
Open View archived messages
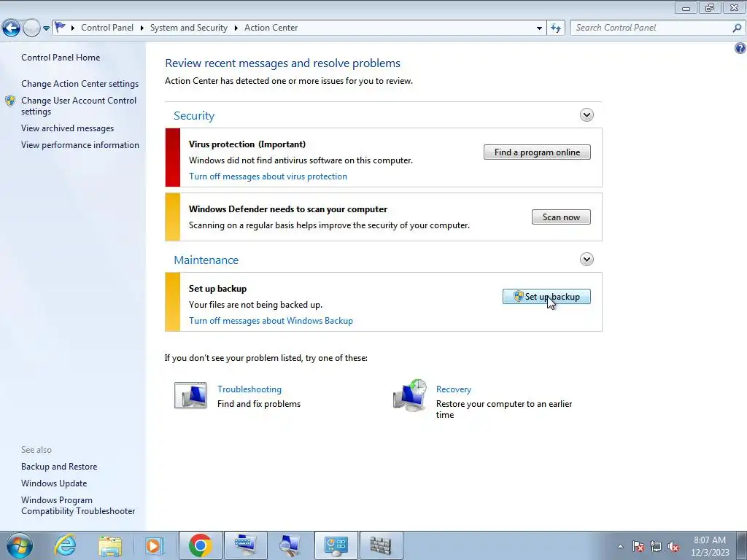point(68,128)
